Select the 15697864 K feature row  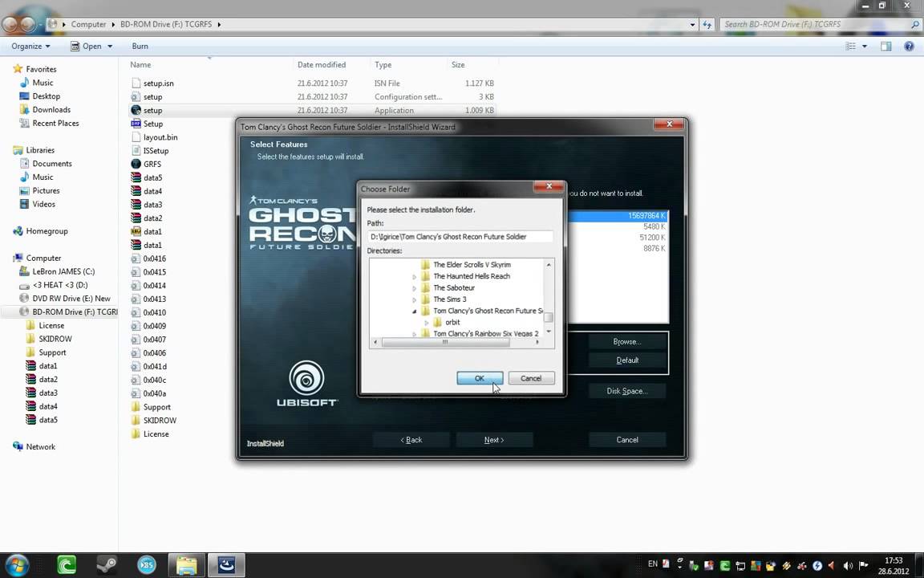(617, 216)
